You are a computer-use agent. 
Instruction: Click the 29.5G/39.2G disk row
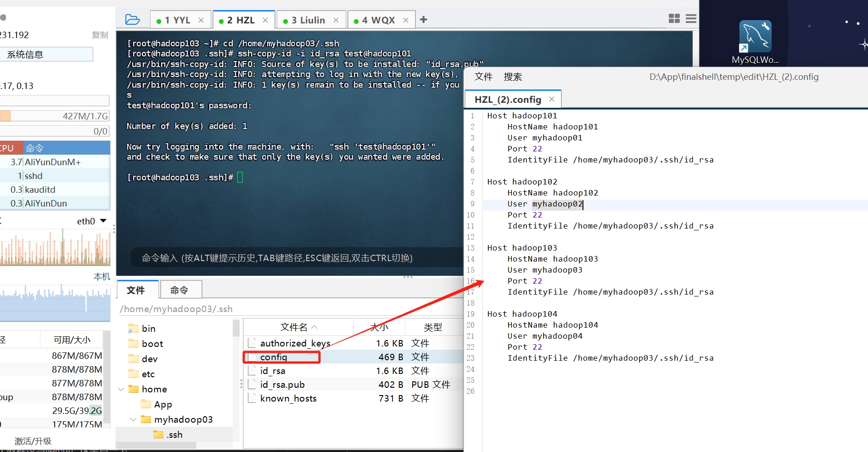click(51, 411)
